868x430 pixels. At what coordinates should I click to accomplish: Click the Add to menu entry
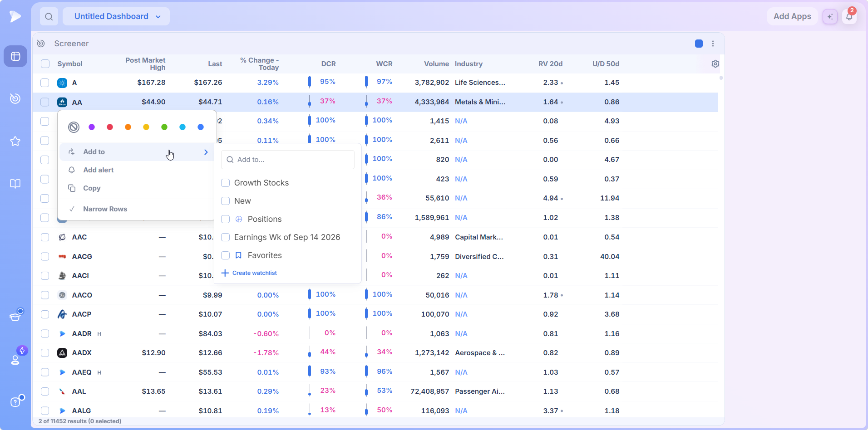pos(137,152)
